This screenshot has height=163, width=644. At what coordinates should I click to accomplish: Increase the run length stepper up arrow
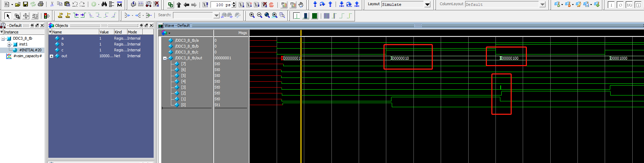pos(234,3)
